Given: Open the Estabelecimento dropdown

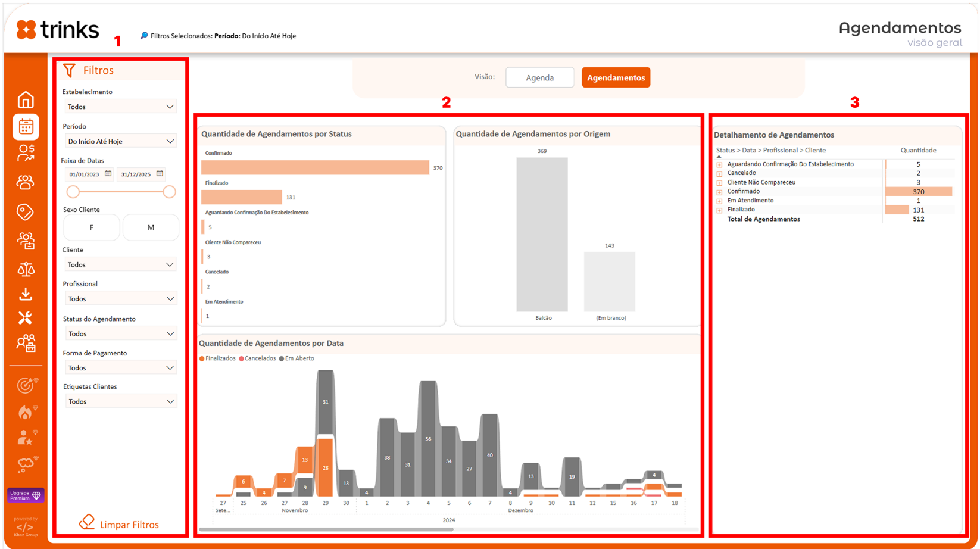Looking at the screenshot, I should 120,107.
